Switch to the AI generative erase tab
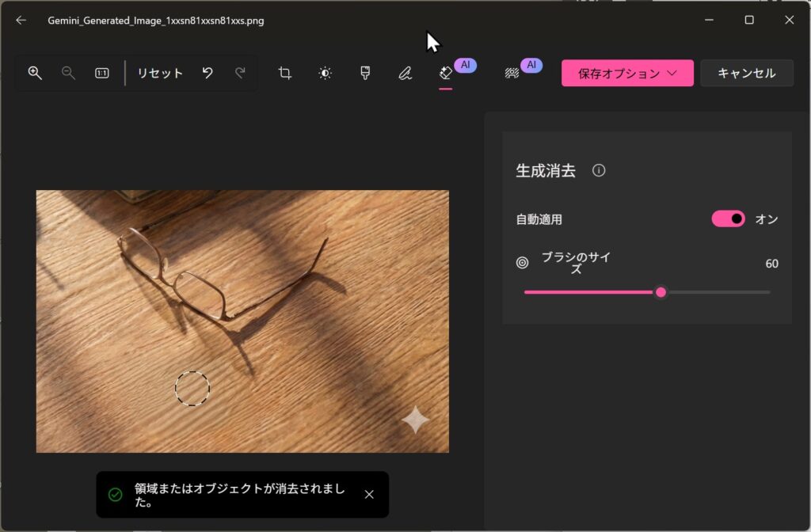Image resolution: width=811 pixels, height=532 pixels. 446,73
